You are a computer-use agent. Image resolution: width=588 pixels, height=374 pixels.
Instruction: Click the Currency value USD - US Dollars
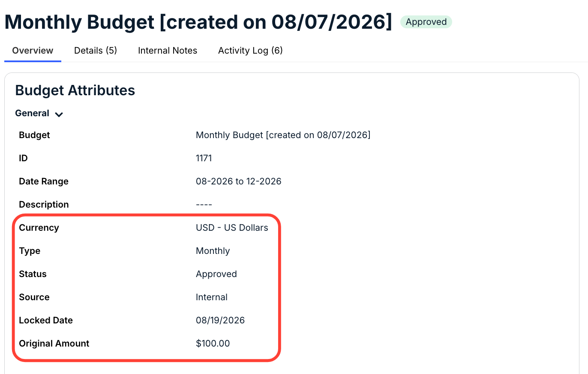tap(232, 228)
